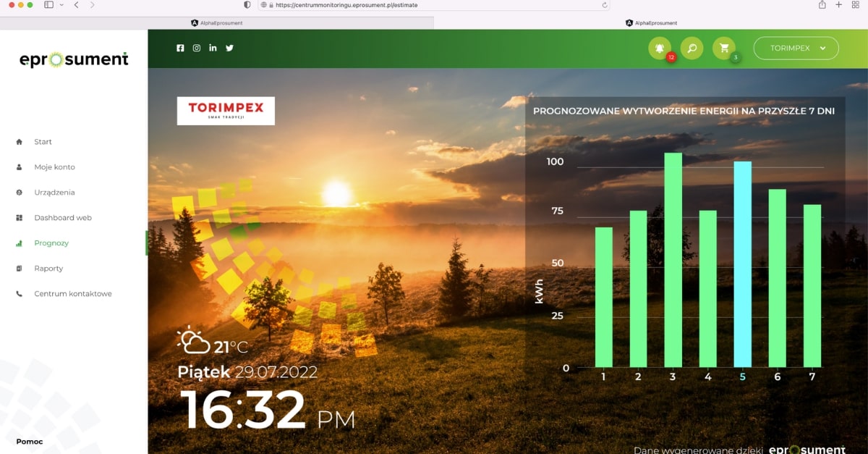Click the browser sidebar toggle icon
Image resolution: width=868 pixels, height=454 pixels.
point(48,5)
